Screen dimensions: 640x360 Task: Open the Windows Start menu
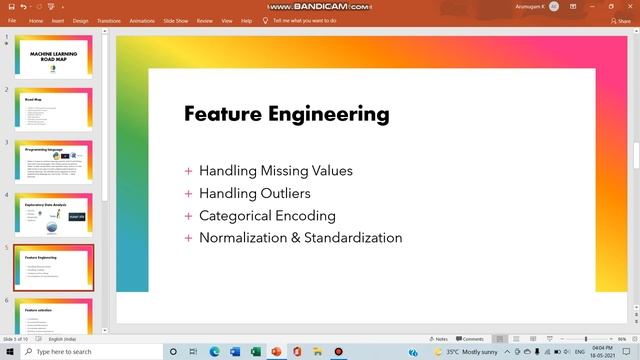coord(10,351)
